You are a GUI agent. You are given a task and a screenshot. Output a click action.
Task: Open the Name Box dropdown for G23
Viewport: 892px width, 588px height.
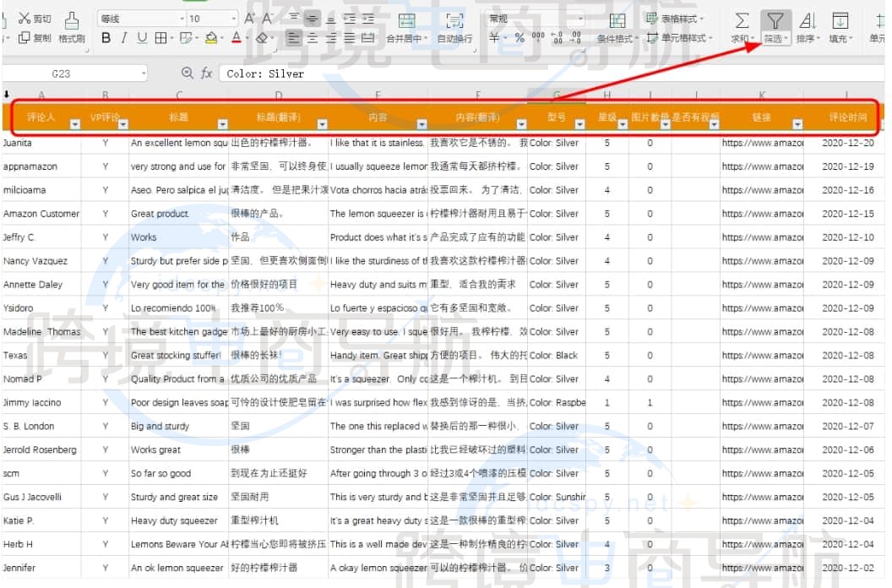pos(144,73)
